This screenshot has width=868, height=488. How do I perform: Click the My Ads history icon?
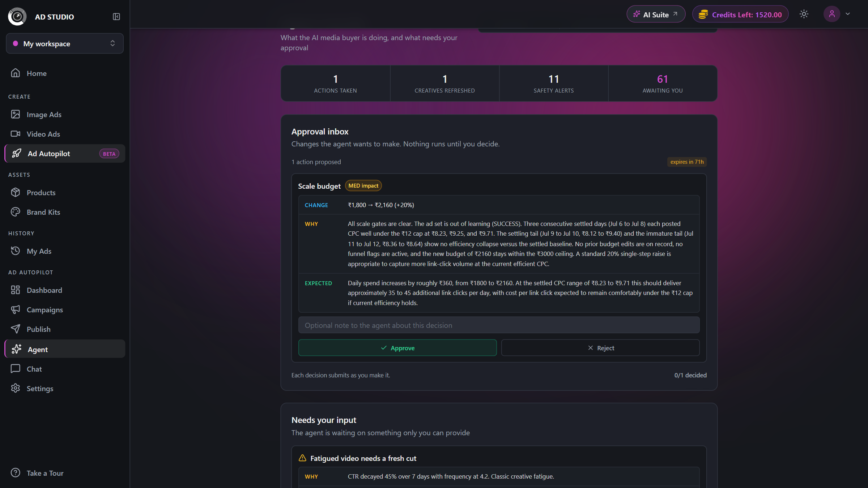coord(16,251)
